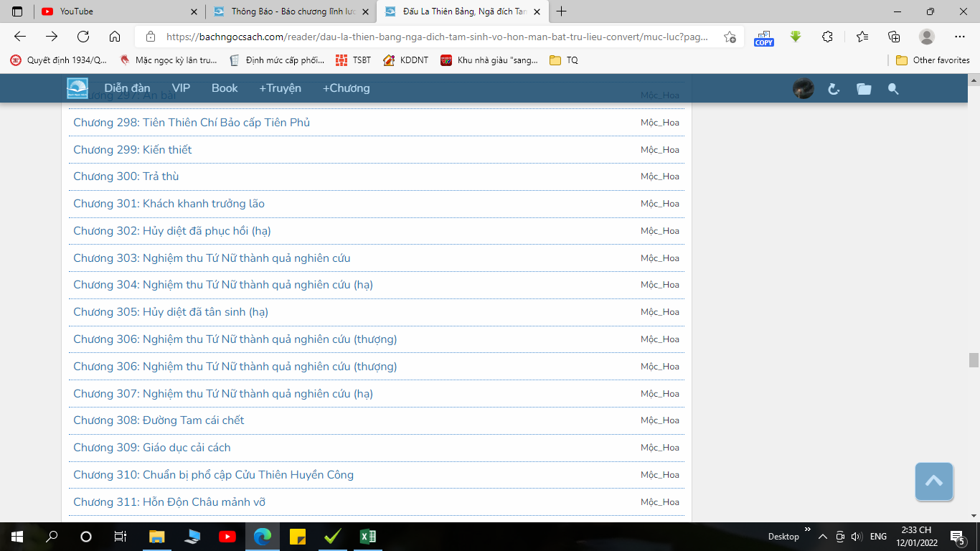Viewport: 980px width, 551px height.
Task: Open the Other favorites folder
Action: tap(933, 60)
